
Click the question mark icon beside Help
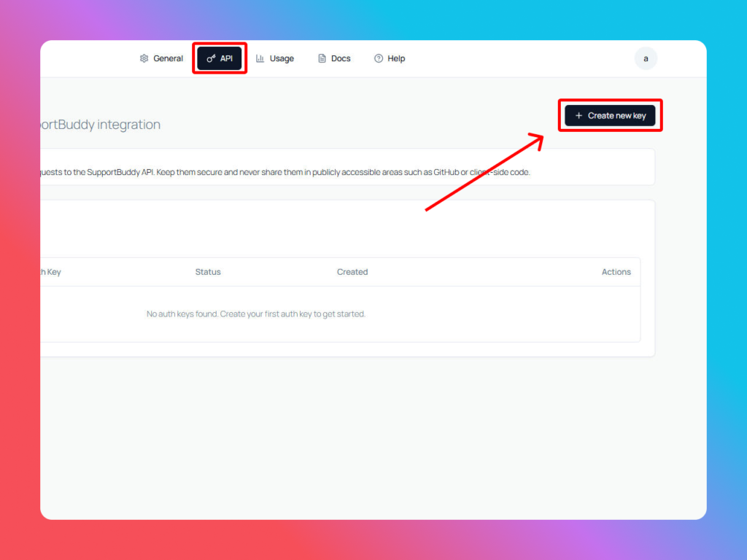tap(379, 58)
